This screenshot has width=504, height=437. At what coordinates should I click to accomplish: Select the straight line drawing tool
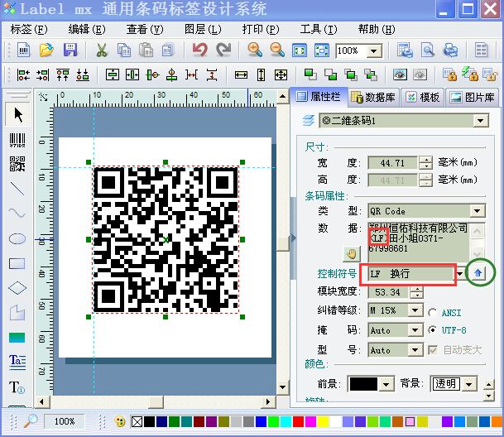pyautogui.click(x=17, y=189)
